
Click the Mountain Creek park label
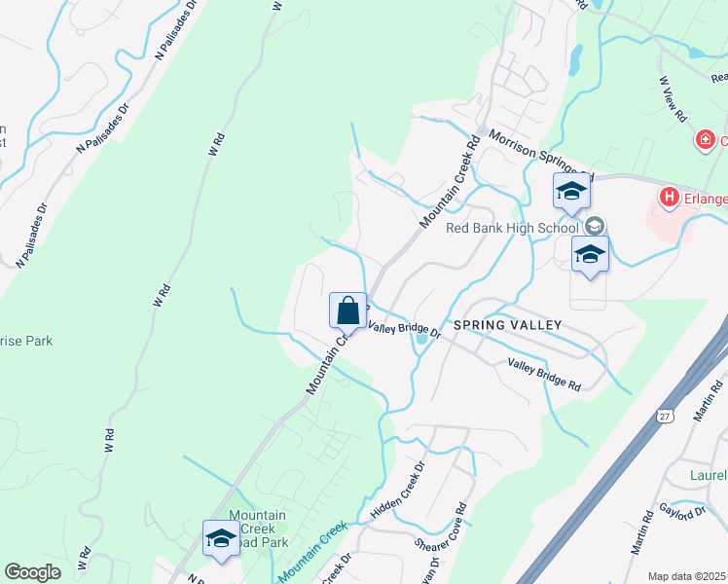pos(258,529)
